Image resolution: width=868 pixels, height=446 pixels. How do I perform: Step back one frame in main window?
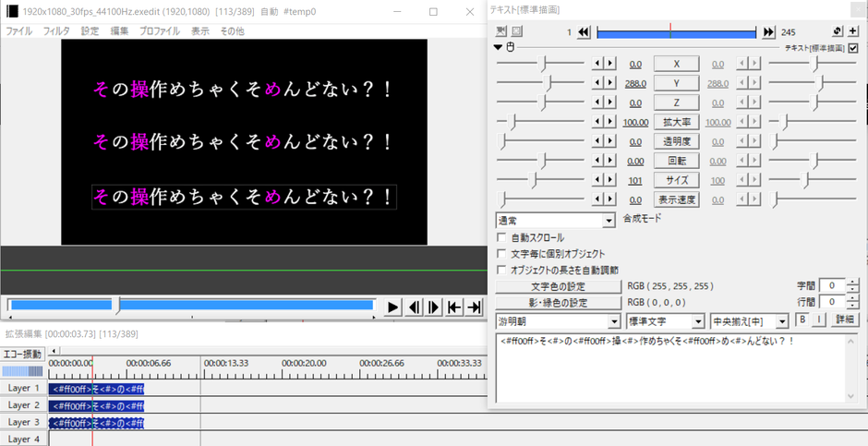(x=413, y=307)
